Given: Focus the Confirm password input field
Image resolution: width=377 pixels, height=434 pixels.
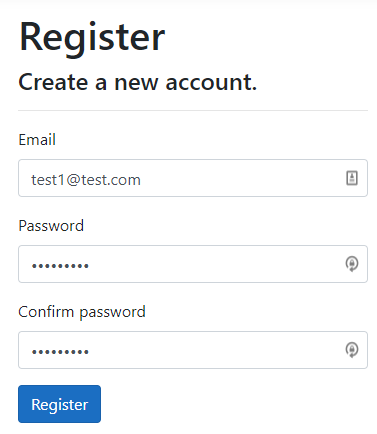Looking at the screenshot, I should click(x=193, y=350).
